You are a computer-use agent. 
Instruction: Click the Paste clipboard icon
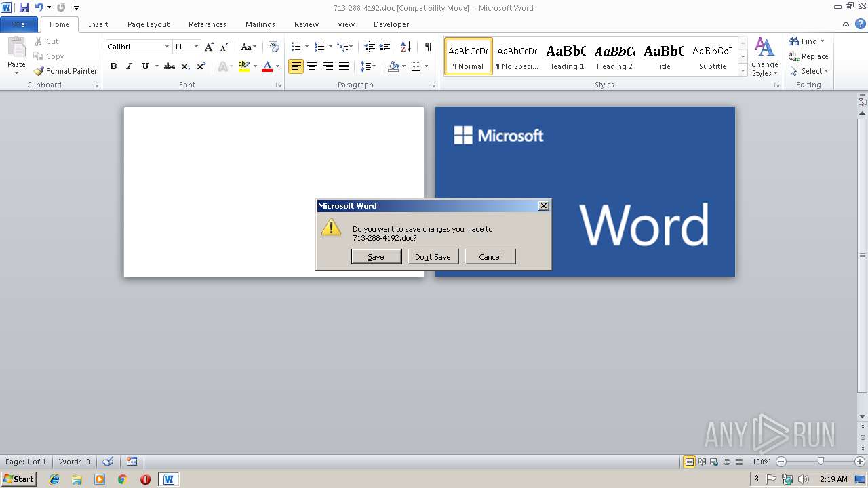(x=16, y=47)
